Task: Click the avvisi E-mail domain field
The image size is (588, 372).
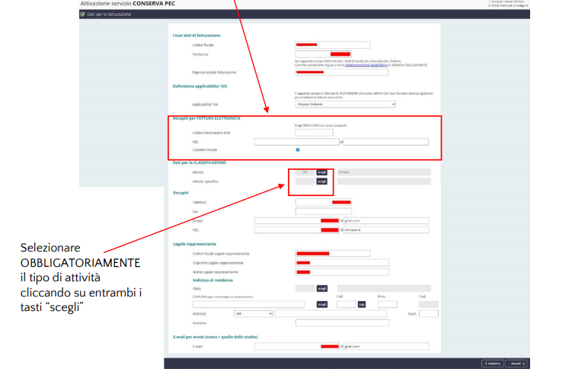Action: [x=386, y=347]
